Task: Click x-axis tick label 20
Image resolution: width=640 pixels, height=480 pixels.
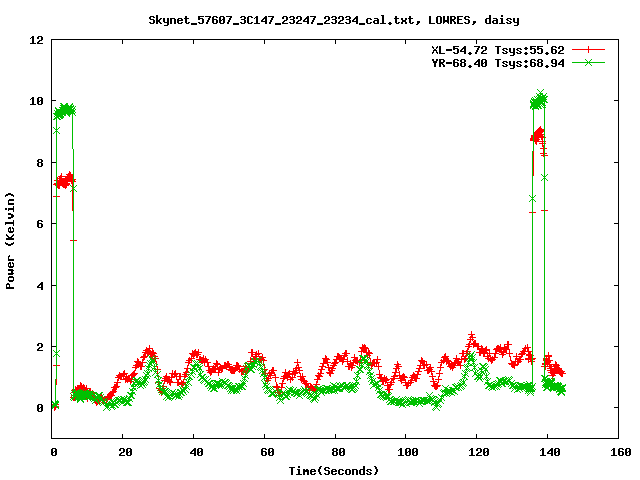Action: click(125, 452)
